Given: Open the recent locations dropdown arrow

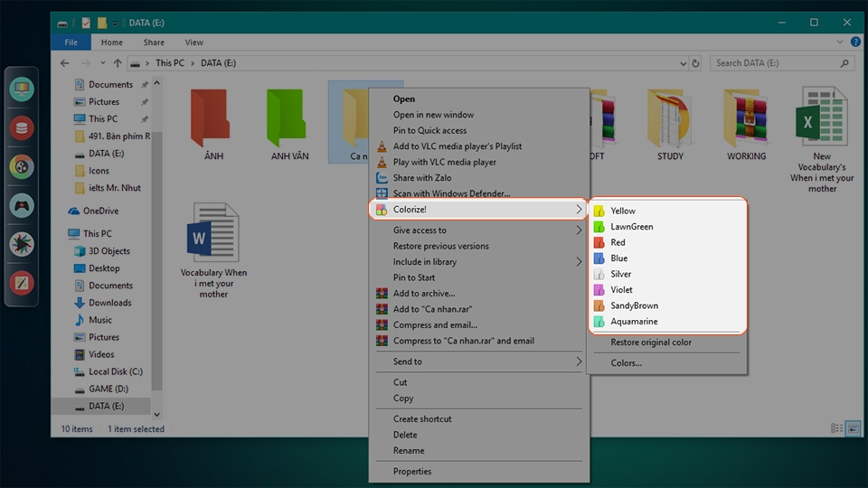Looking at the screenshot, I should [103, 63].
